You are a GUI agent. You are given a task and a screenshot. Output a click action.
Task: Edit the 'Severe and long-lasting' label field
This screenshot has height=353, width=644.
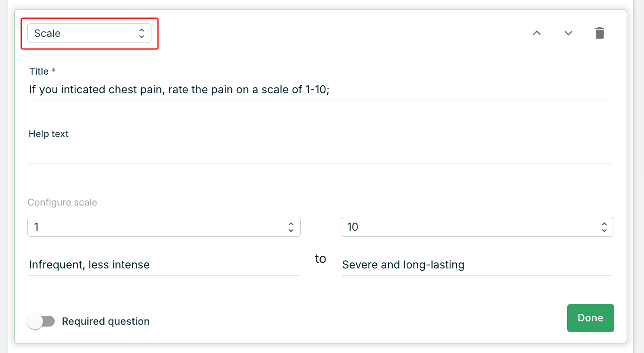pyautogui.click(x=476, y=265)
